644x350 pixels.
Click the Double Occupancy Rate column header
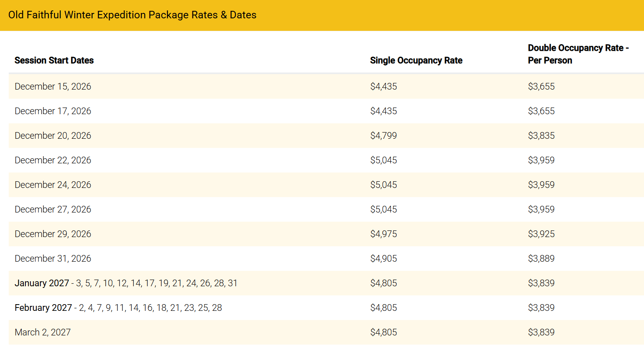[578, 54]
